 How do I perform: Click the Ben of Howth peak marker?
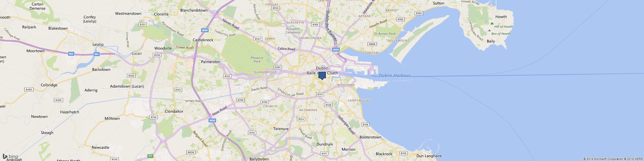(489, 31)
